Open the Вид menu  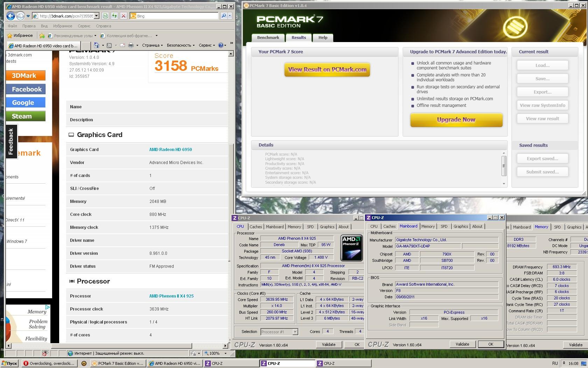pyautogui.click(x=44, y=26)
